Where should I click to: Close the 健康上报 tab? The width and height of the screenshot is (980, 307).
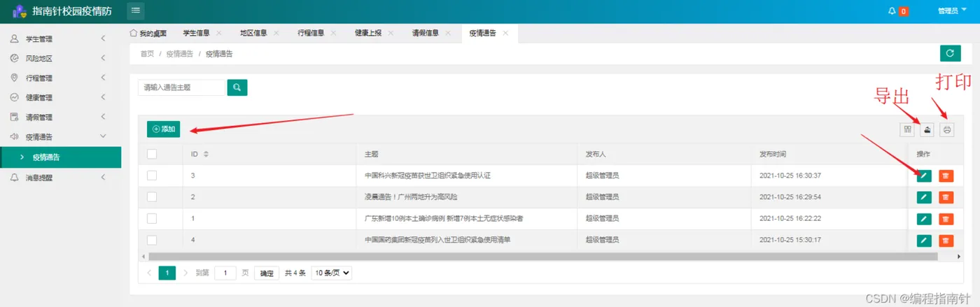click(x=391, y=33)
